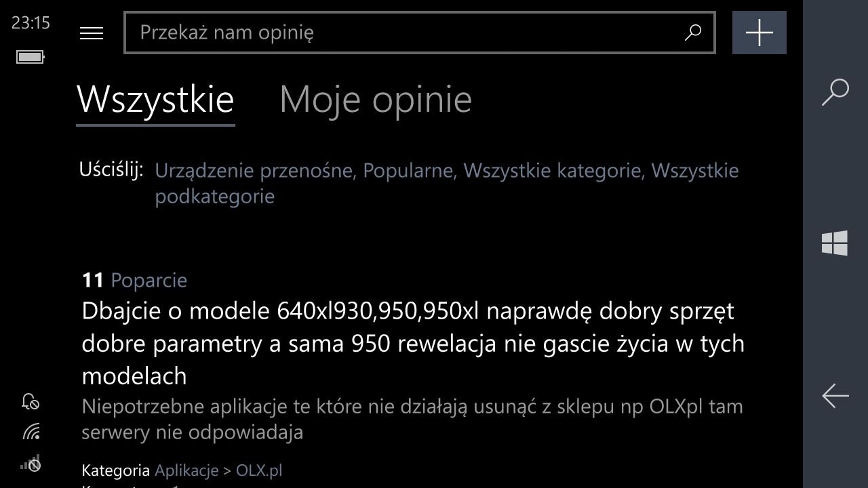The width and height of the screenshot is (868, 488).
Task: Tap the plus icon to add new feedback
Action: point(759,33)
